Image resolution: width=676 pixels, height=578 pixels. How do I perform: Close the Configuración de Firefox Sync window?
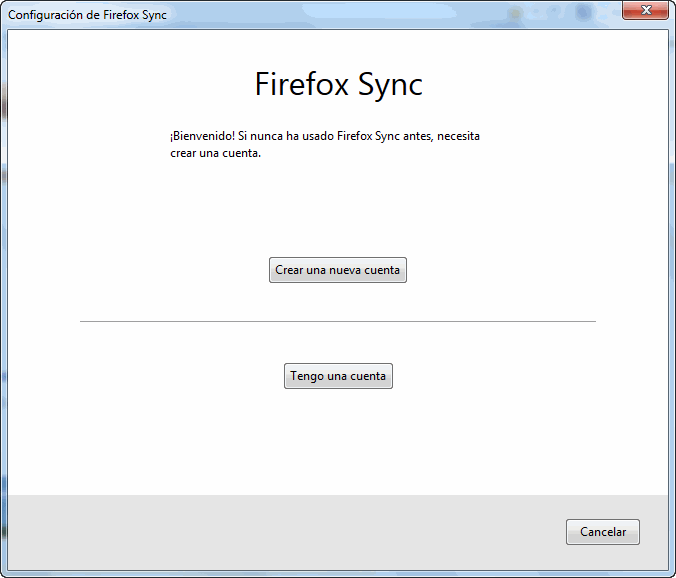645,10
